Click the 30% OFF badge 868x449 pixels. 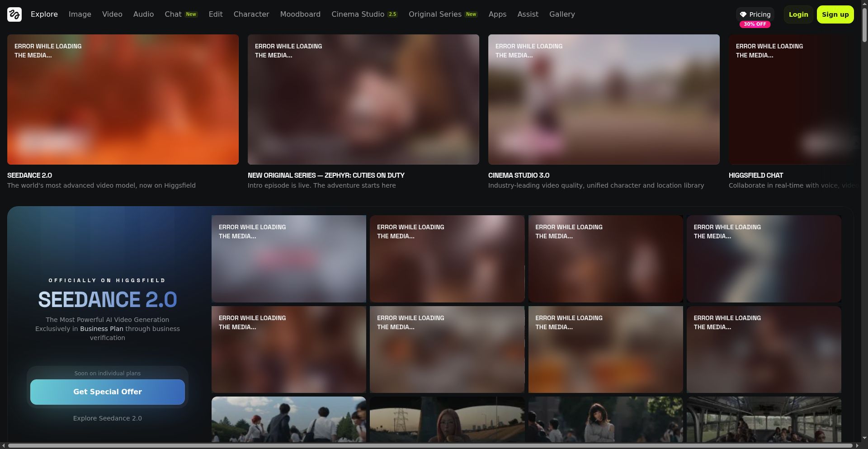pos(755,24)
